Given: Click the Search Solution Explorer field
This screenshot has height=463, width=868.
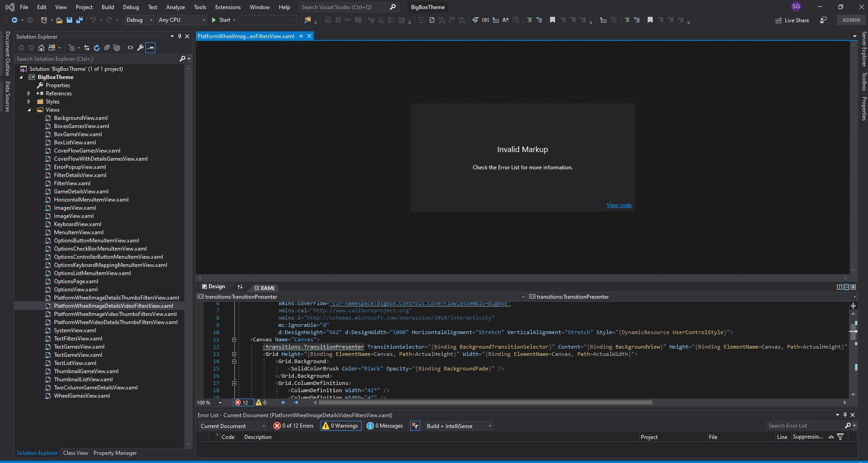Looking at the screenshot, I should click(97, 59).
